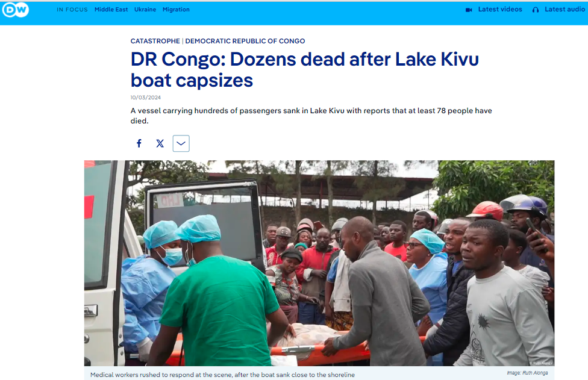588x380 pixels.
Task: Click the article summary about 78 people
Action: [311, 116]
